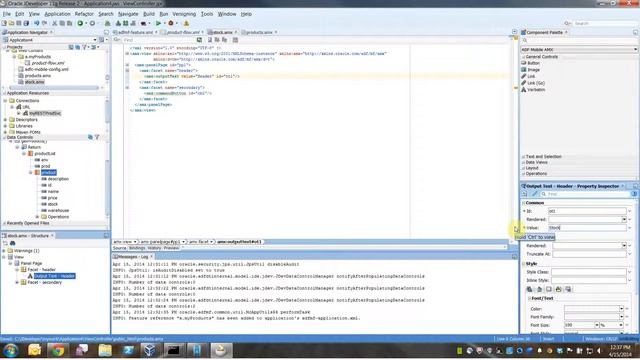Click the yellow warning profile icon in toolbar
Viewport: 640px width, 360px height.
pyautogui.click(x=186, y=23)
